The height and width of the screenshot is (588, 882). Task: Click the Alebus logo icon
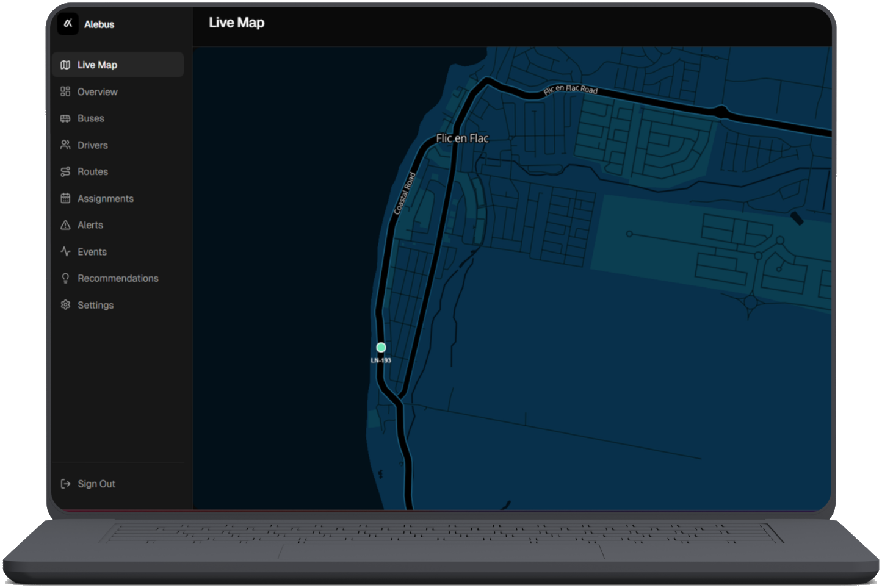(x=68, y=24)
